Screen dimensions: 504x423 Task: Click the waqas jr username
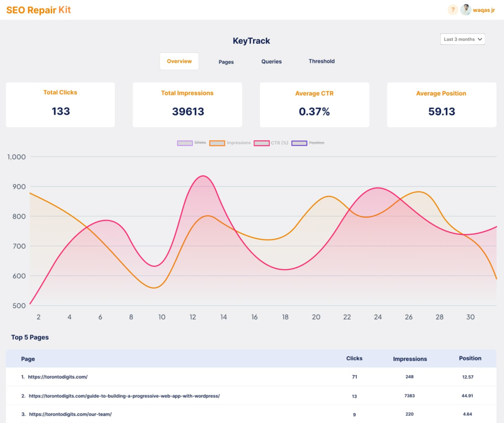pyautogui.click(x=484, y=10)
